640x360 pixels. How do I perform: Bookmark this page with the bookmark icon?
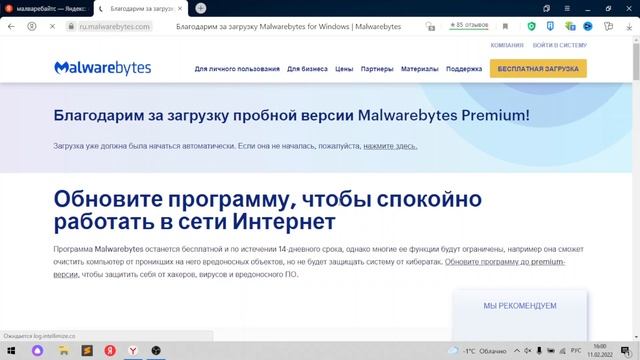505,27
